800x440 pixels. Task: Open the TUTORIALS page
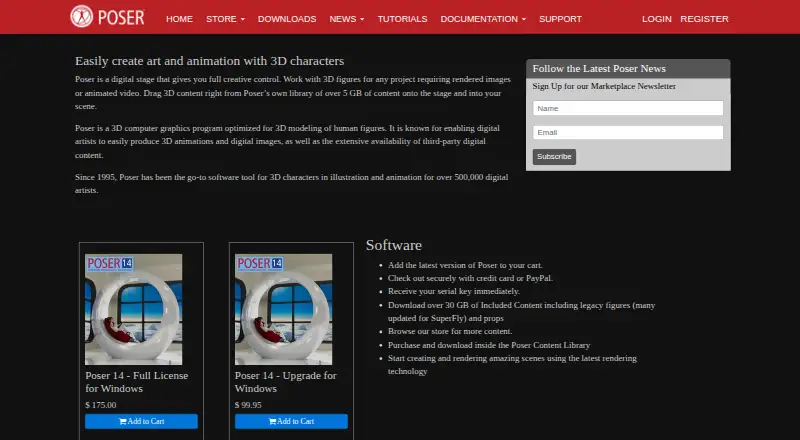point(402,19)
